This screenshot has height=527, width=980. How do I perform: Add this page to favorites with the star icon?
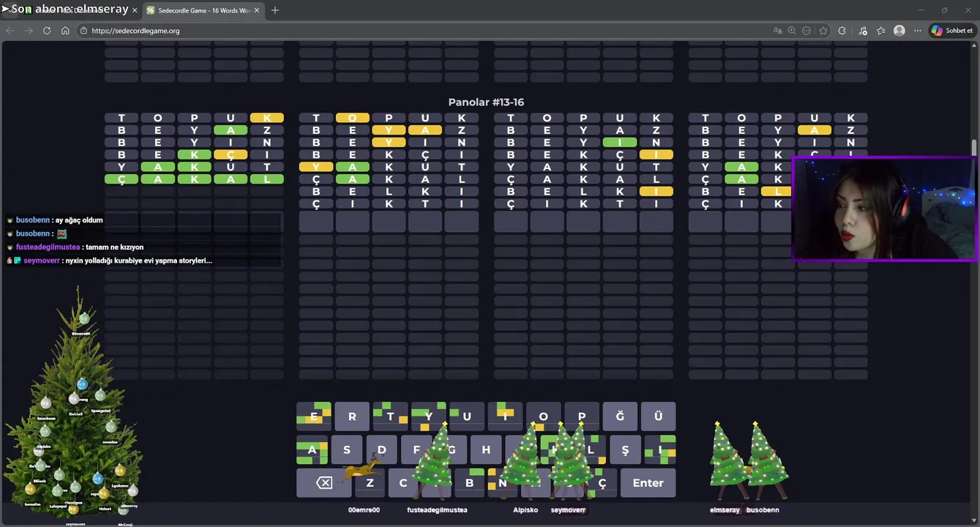tap(823, 31)
